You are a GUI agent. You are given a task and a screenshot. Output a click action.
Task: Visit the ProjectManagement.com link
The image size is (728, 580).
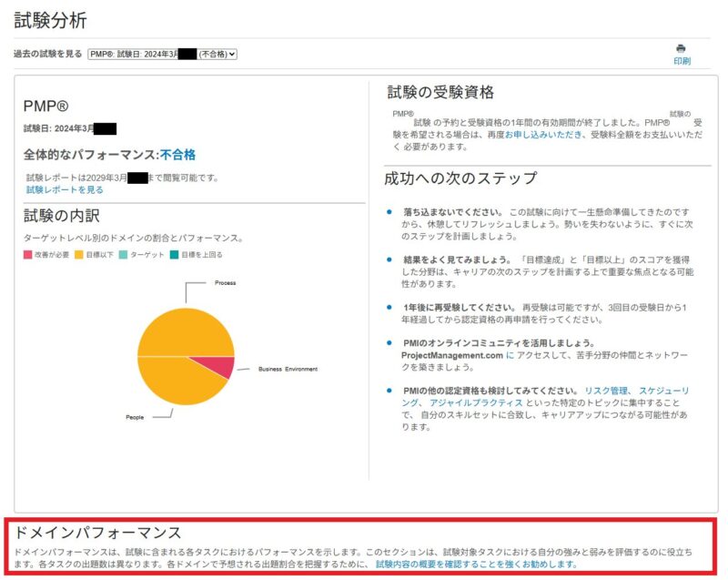(x=451, y=354)
